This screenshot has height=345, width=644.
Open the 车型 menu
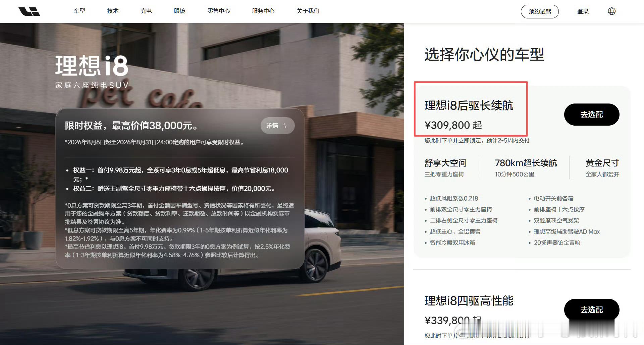point(79,11)
